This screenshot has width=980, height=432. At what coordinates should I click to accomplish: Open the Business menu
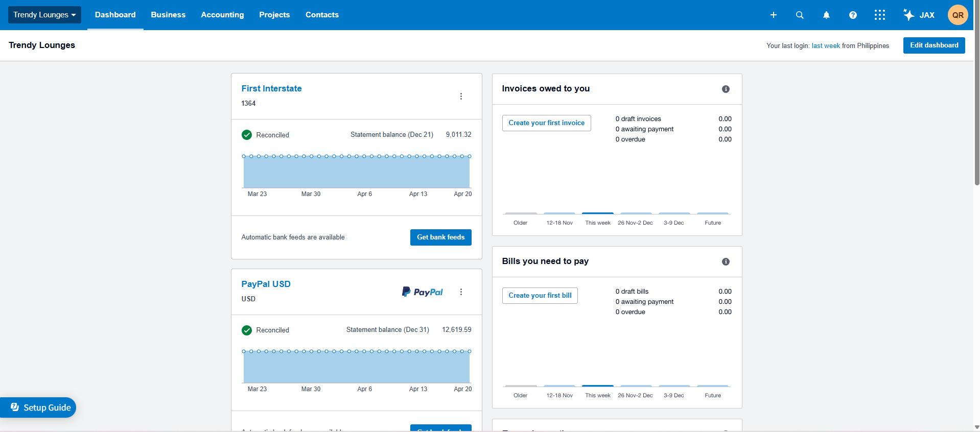click(x=168, y=15)
